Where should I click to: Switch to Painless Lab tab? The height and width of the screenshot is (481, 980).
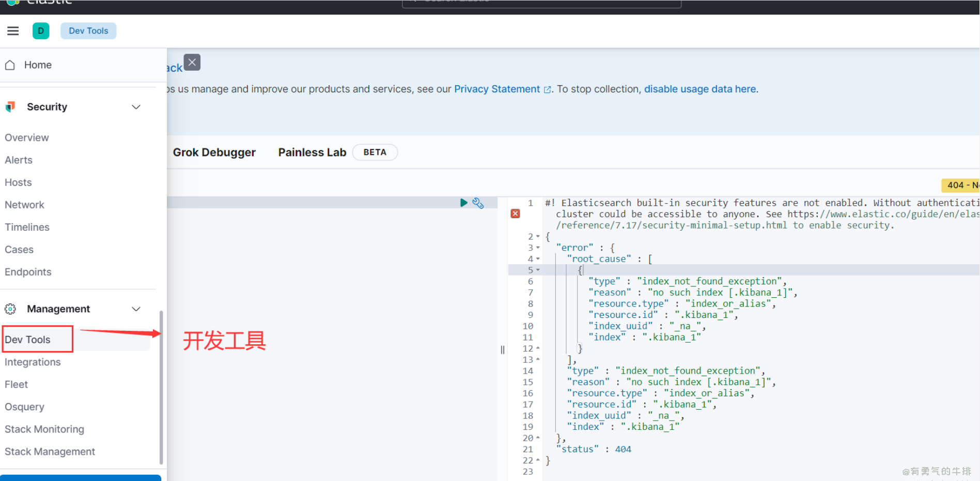coord(312,152)
